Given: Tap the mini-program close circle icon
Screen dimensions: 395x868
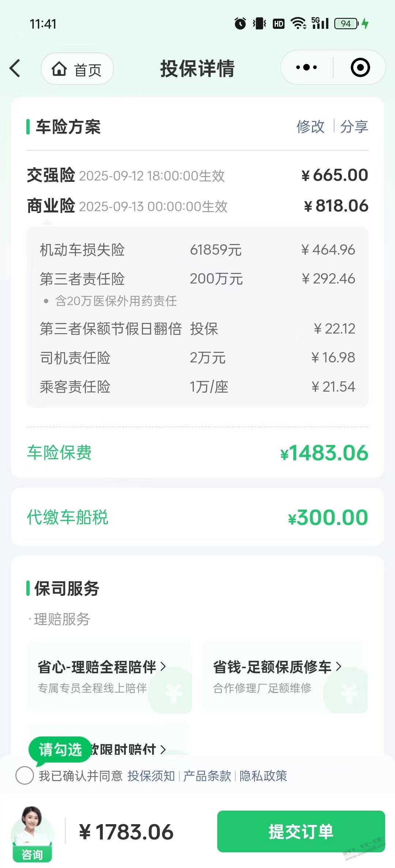Looking at the screenshot, I should [360, 68].
